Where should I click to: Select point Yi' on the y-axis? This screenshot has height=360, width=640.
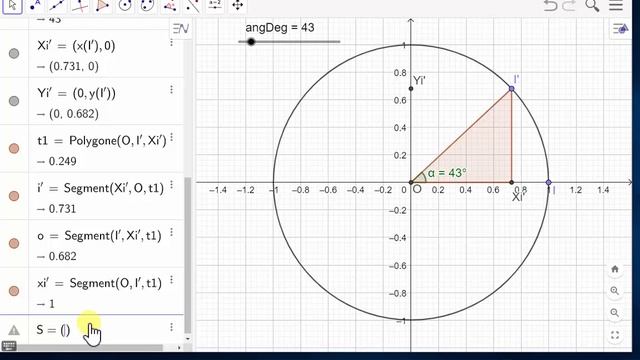coord(411,89)
